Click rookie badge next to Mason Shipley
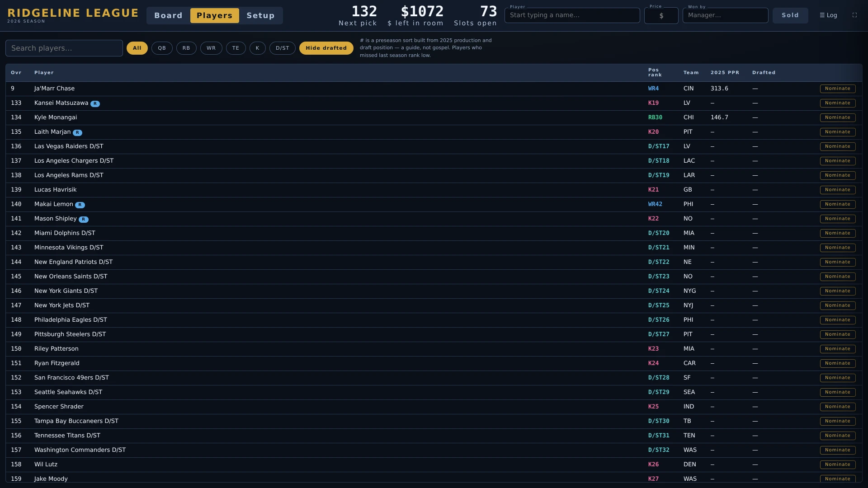868x488 pixels. 84,220
